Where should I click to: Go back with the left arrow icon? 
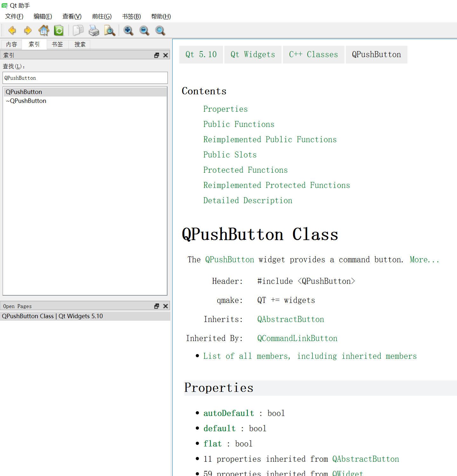click(12, 30)
